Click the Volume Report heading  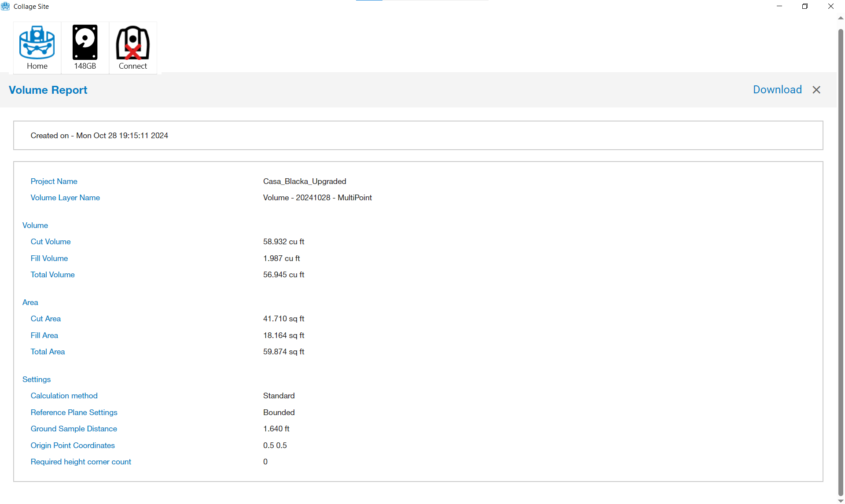(x=48, y=90)
